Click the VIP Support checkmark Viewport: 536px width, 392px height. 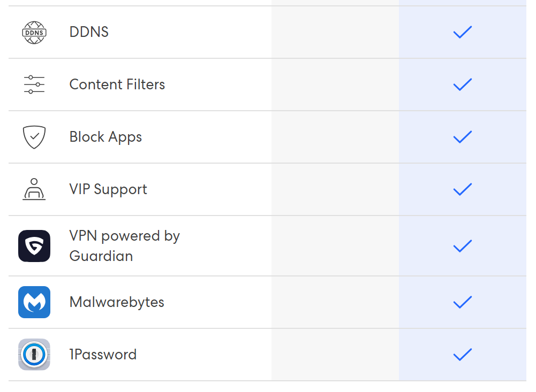[462, 189]
